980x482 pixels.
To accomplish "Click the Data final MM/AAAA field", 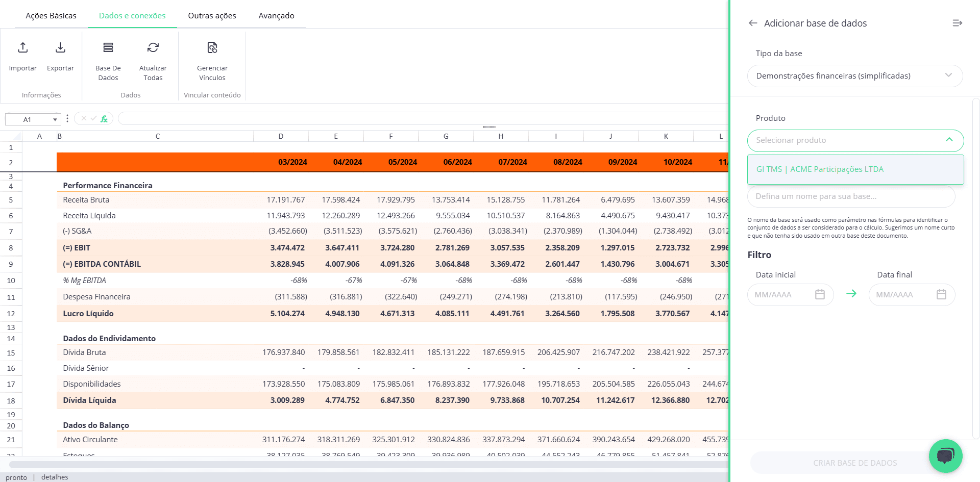I will [912, 294].
